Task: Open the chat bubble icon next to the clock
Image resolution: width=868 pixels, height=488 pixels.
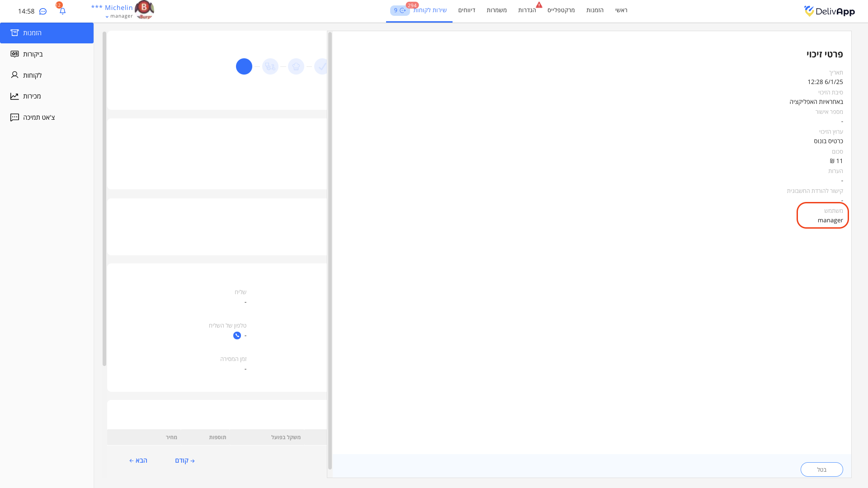Action: click(x=43, y=11)
